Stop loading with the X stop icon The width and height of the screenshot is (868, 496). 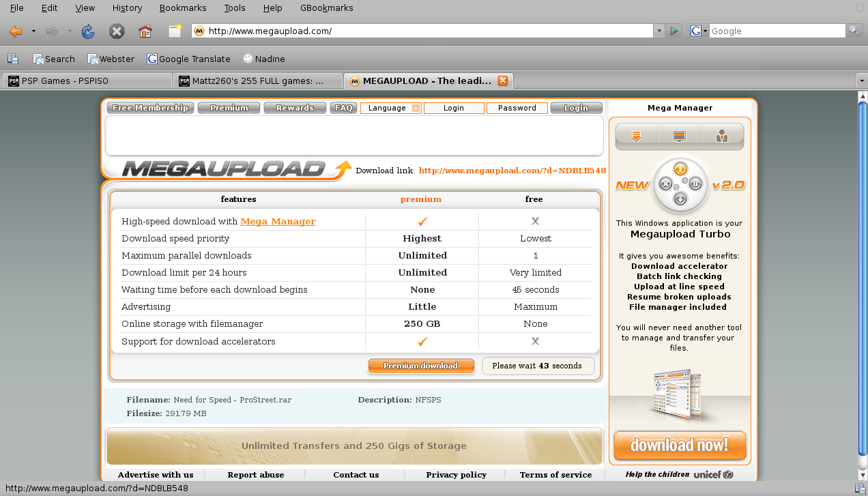pos(117,31)
